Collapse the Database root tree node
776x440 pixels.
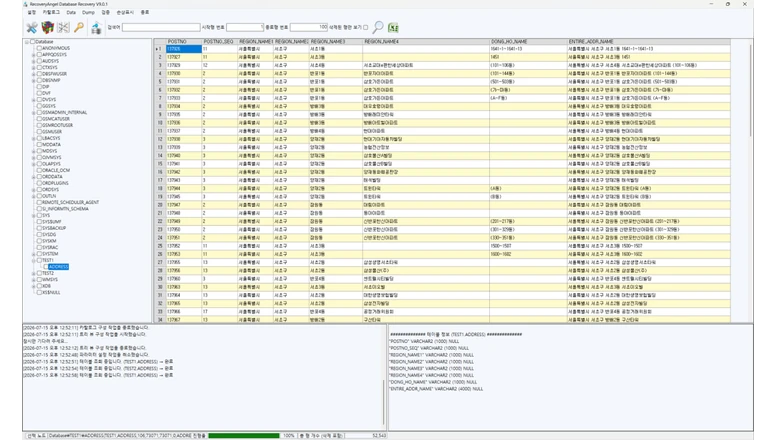(27, 42)
